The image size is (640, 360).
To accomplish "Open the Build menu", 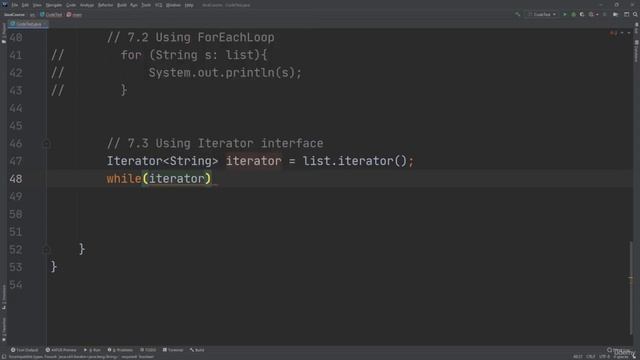I will (122, 5).
